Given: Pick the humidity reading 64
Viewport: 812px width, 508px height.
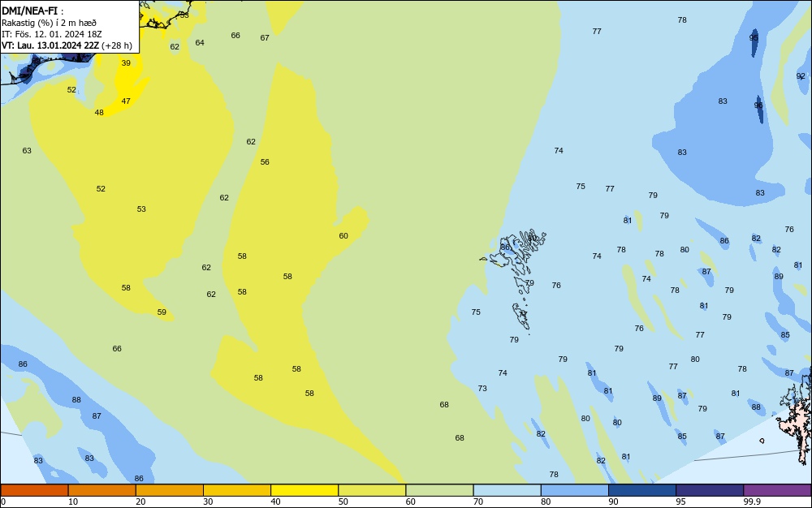Looking at the screenshot, I should click(x=200, y=43).
